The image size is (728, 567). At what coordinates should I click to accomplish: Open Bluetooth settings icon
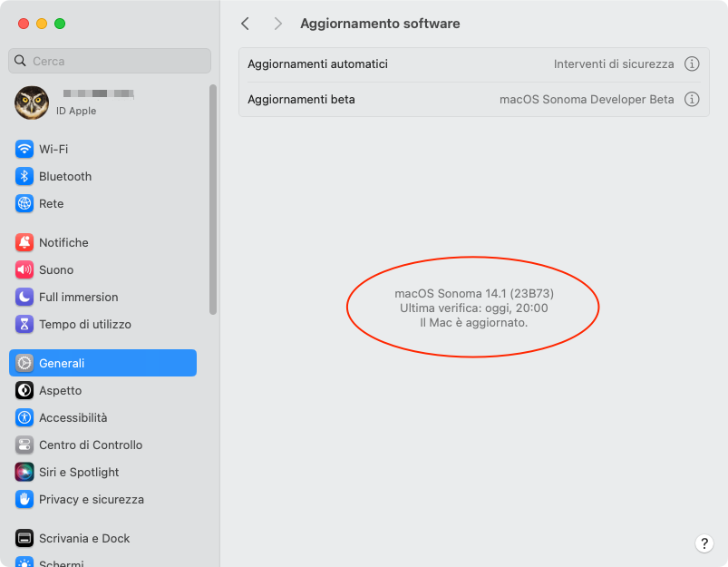pos(24,176)
